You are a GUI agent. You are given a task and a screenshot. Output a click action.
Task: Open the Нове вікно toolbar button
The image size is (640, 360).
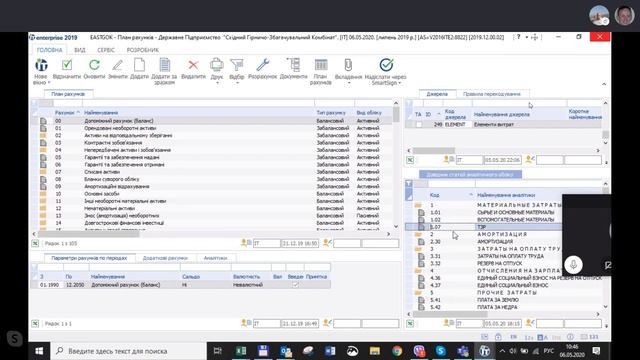tap(41, 71)
